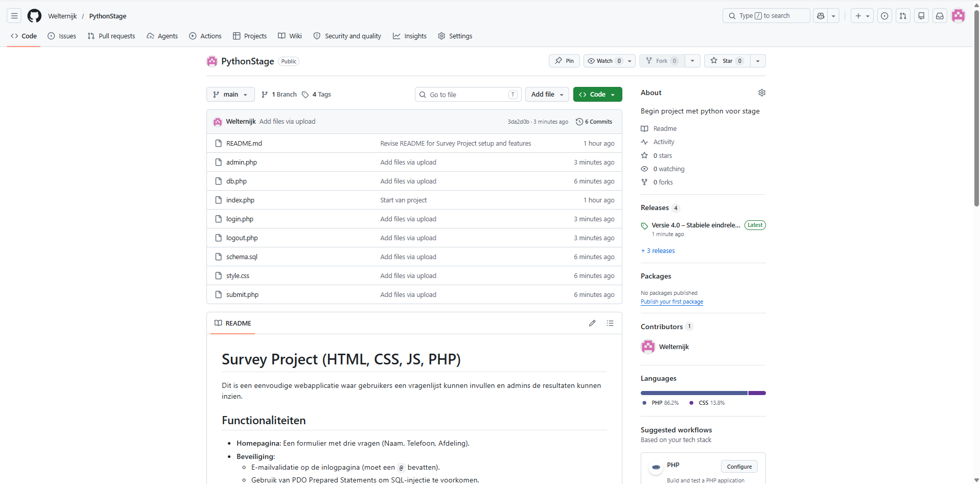Open the 6 Commits history link
This screenshot has width=980, height=484.
[594, 122]
